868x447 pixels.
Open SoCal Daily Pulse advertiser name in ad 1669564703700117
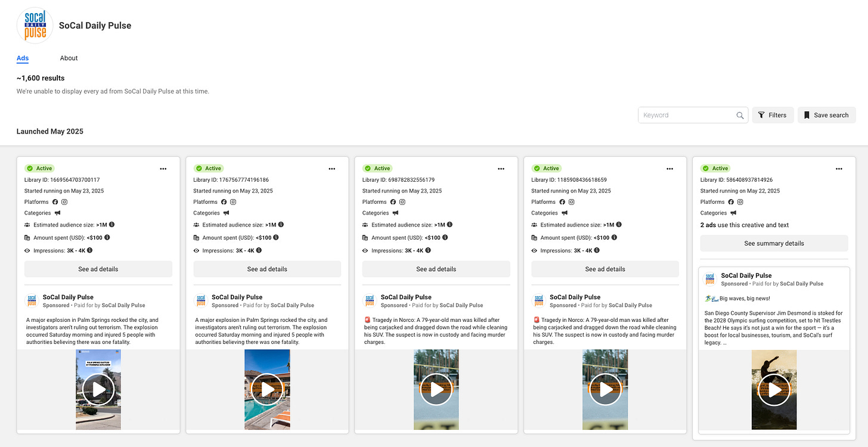pyautogui.click(x=68, y=297)
